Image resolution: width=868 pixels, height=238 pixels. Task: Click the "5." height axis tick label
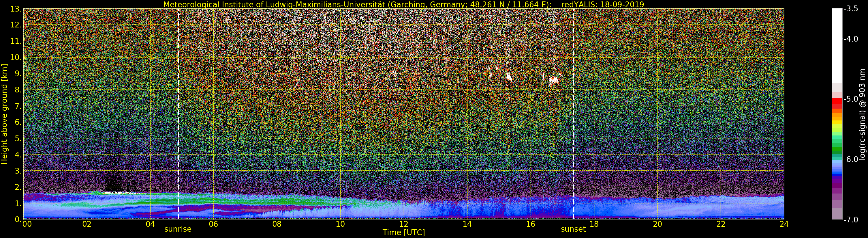pyautogui.click(x=18, y=139)
